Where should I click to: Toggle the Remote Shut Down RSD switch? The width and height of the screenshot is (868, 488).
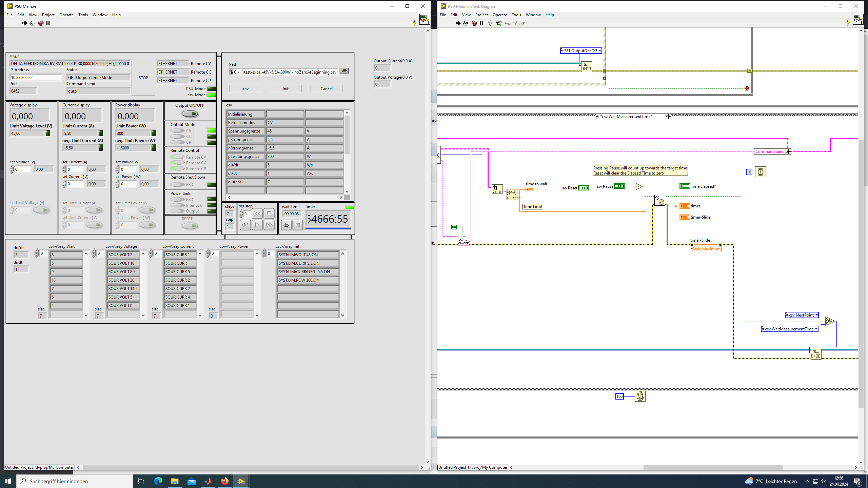[177, 185]
